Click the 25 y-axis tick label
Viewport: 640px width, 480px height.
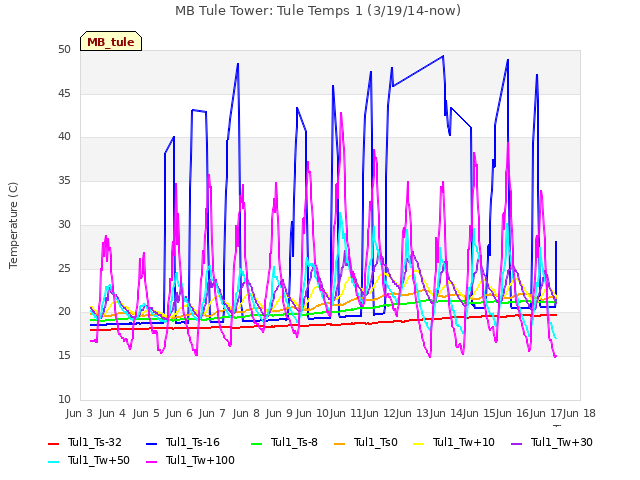64,268
